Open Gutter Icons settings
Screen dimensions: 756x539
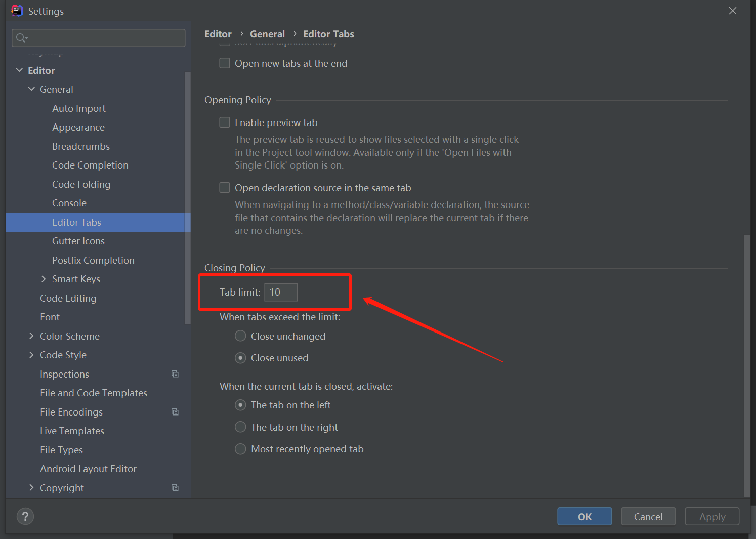[78, 241]
